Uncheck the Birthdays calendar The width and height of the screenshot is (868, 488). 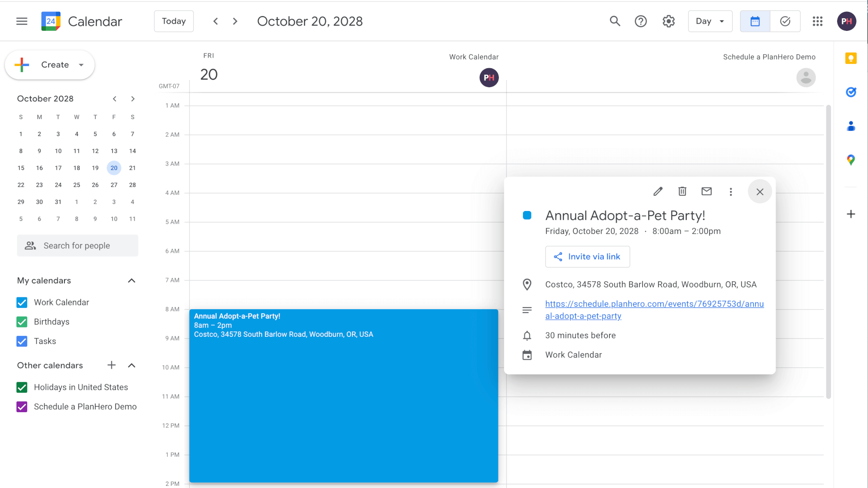click(22, 322)
